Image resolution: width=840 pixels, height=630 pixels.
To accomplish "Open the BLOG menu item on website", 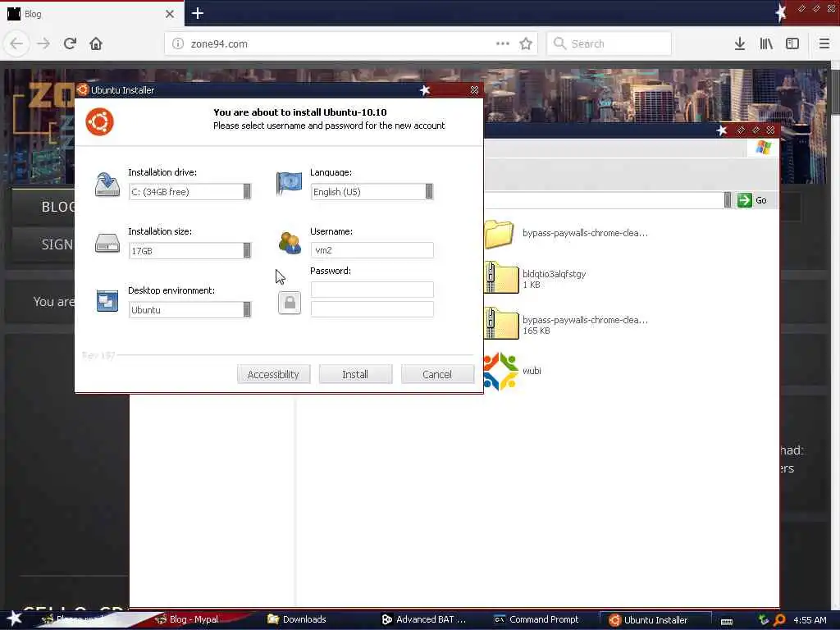I will coord(58,207).
